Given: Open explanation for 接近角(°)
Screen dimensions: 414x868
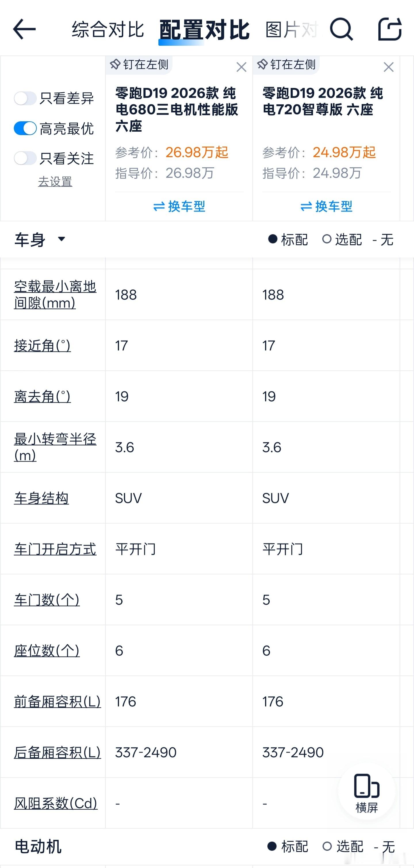Looking at the screenshot, I should [x=41, y=346].
